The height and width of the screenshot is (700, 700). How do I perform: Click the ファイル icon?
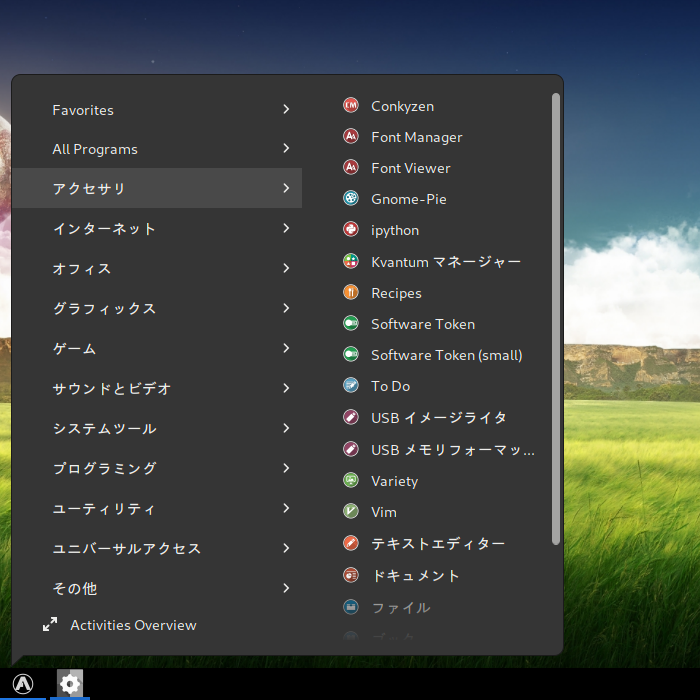click(351, 607)
